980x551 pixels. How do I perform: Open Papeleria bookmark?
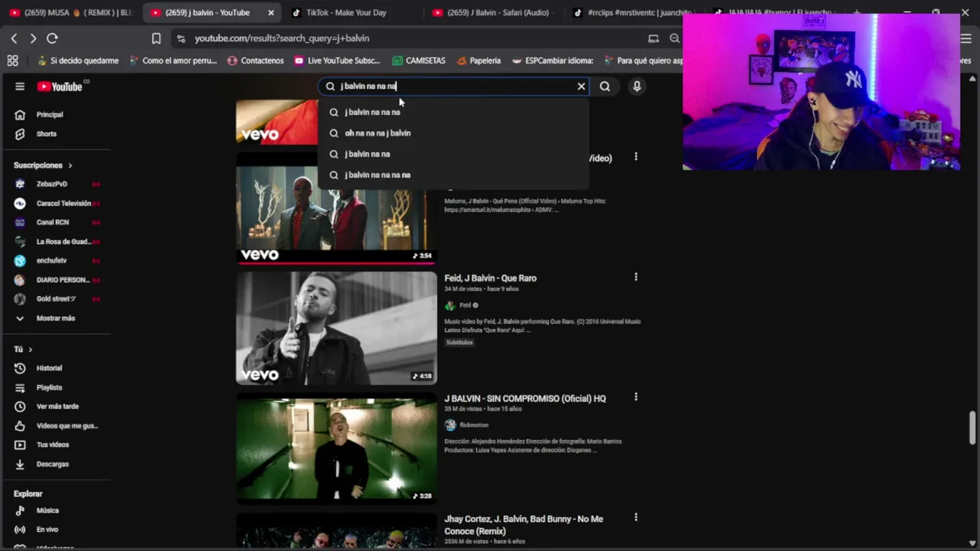click(479, 60)
